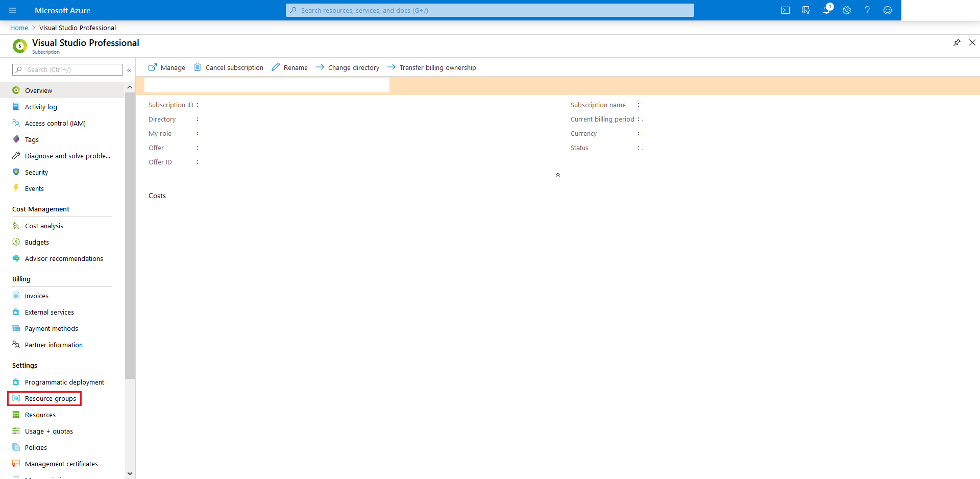Click the Invoices icon

(x=16, y=296)
